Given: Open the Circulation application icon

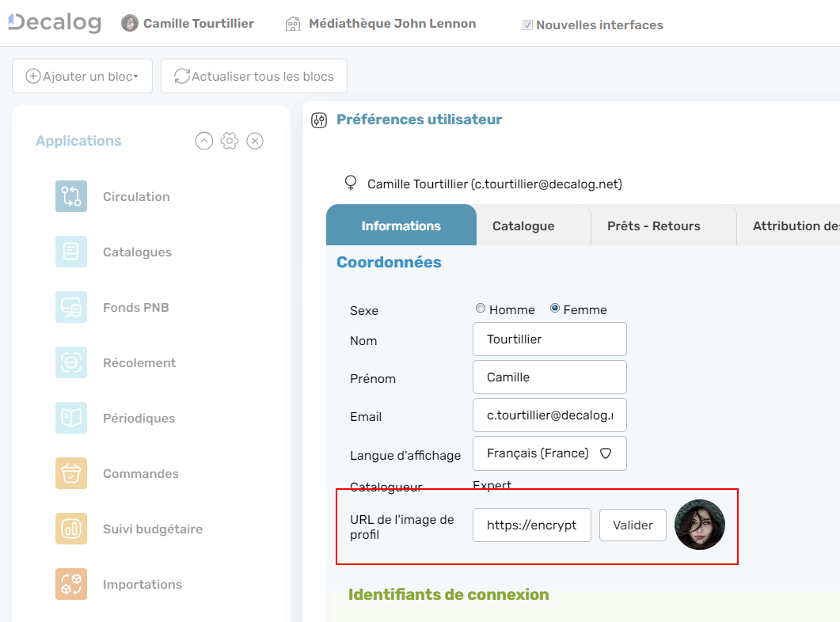Looking at the screenshot, I should (70, 196).
